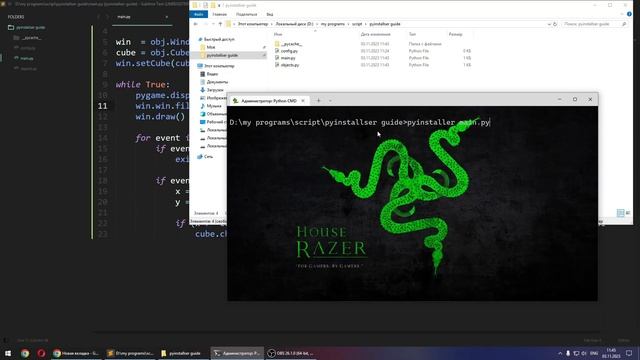The width and height of the screenshot is (640, 360).
Task: Maximize the terminal window
Action: point(575,99)
